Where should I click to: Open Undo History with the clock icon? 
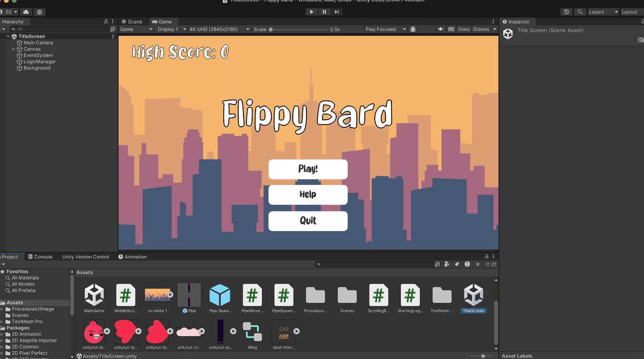[567, 12]
